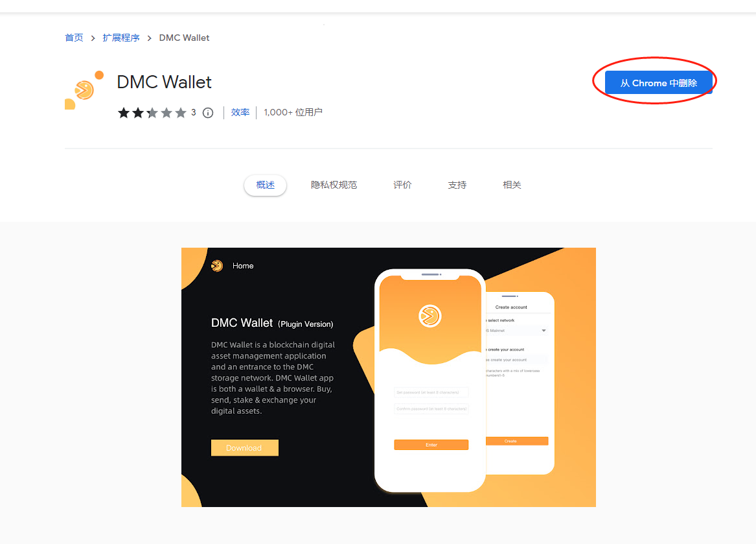This screenshot has width=756, height=544.
Task: Click the round wallet logo on phone mockup
Action: click(430, 316)
